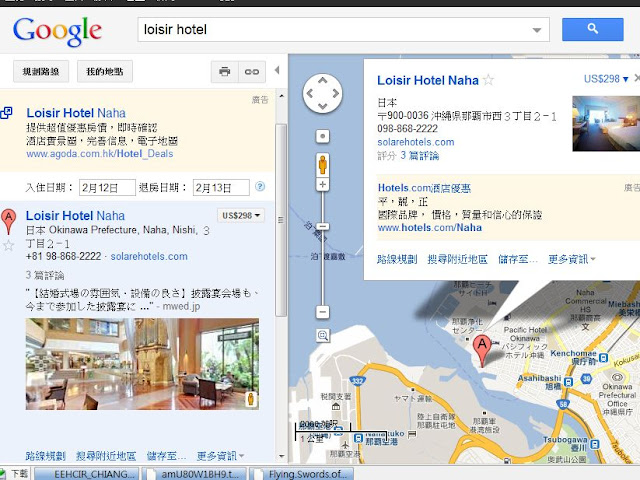Click the chain link share icon
Viewport: 640px width, 480px height.
pyautogui.click(x=252, y=72)
